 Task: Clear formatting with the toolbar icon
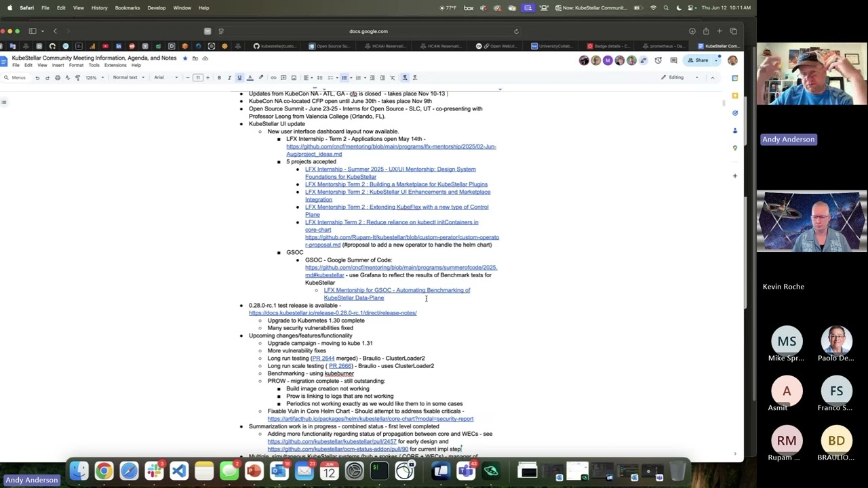point(392,77)
